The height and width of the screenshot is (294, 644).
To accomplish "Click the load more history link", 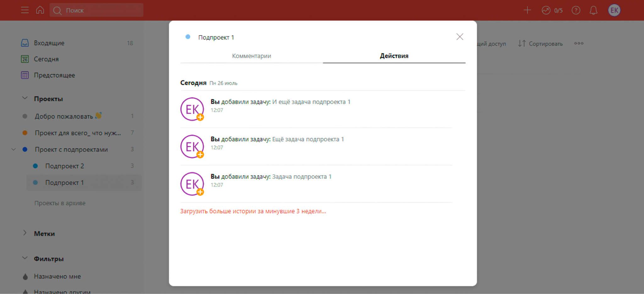I will pos(253,211).
